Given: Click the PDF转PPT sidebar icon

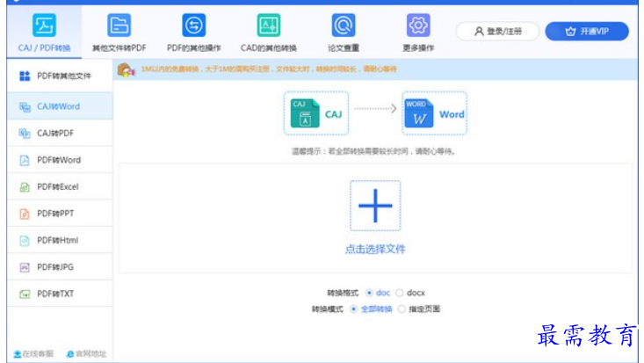Looking at the screenshot, I should 25,214.
